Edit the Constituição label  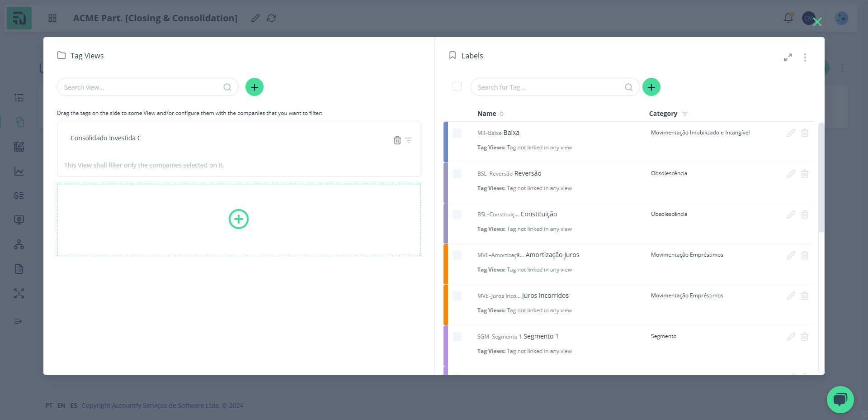pos(791,215)
